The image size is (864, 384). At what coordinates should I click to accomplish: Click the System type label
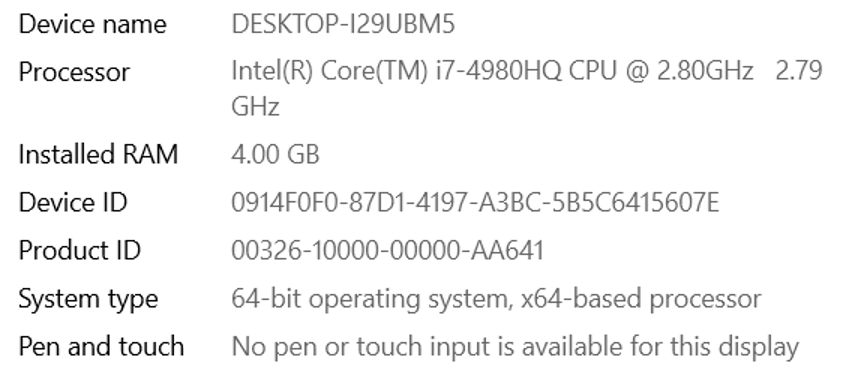(88, 299)
